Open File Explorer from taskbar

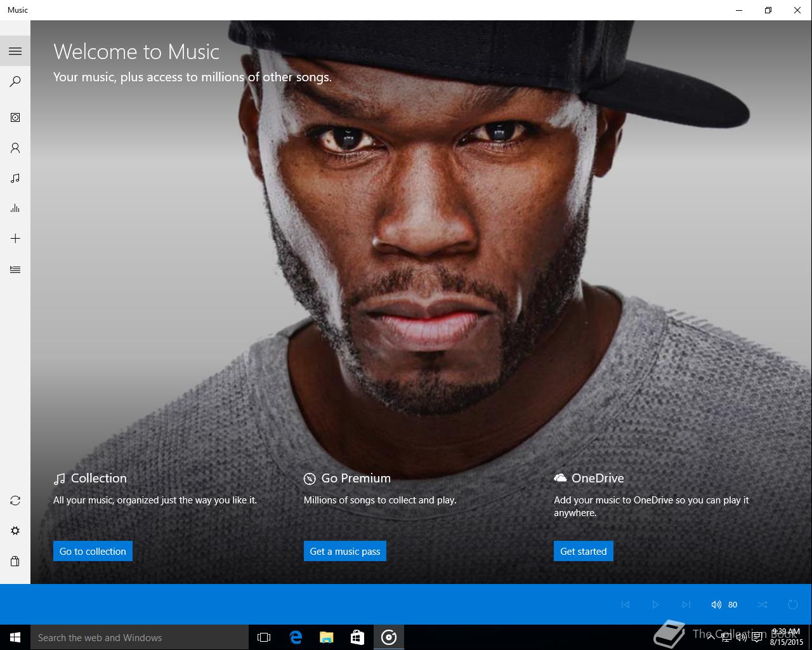(x=327, y=637)
